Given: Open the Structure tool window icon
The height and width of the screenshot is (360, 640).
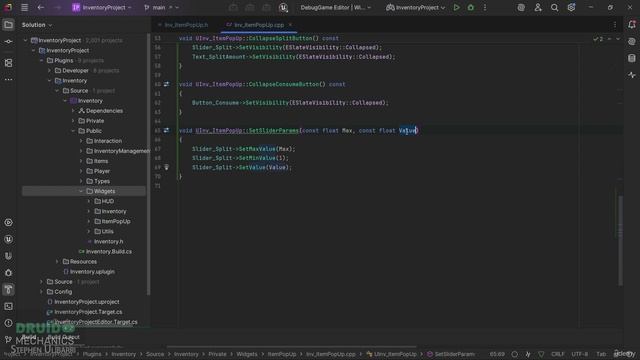Looking at the screenshot, I should pyautogui.click(x=8, y=63).
